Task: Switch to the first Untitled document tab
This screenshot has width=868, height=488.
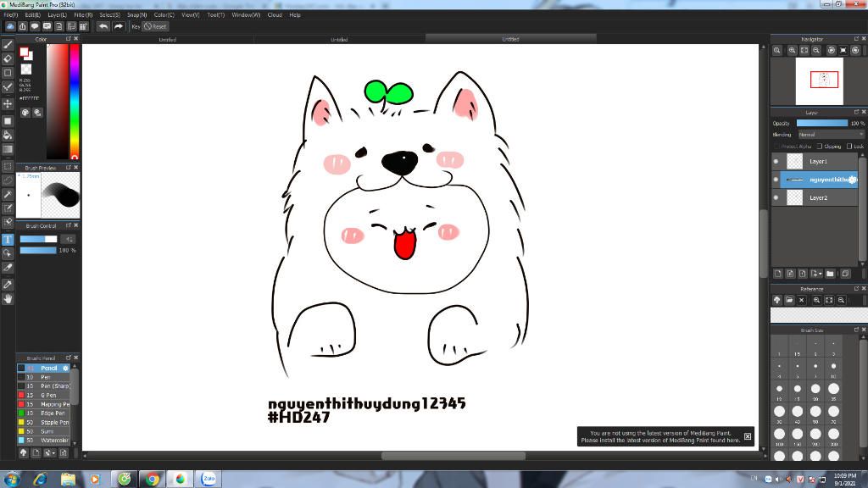Action: [x=168, y=39]
